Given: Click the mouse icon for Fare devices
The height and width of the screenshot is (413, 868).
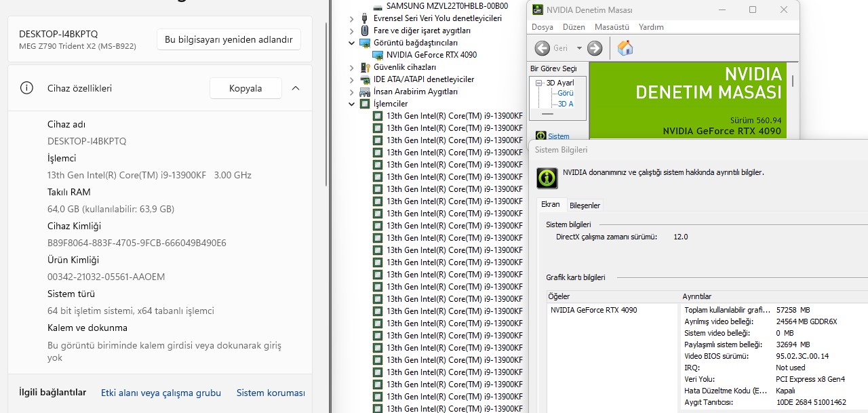Looking at the screenshot, I should coord(365,31).
